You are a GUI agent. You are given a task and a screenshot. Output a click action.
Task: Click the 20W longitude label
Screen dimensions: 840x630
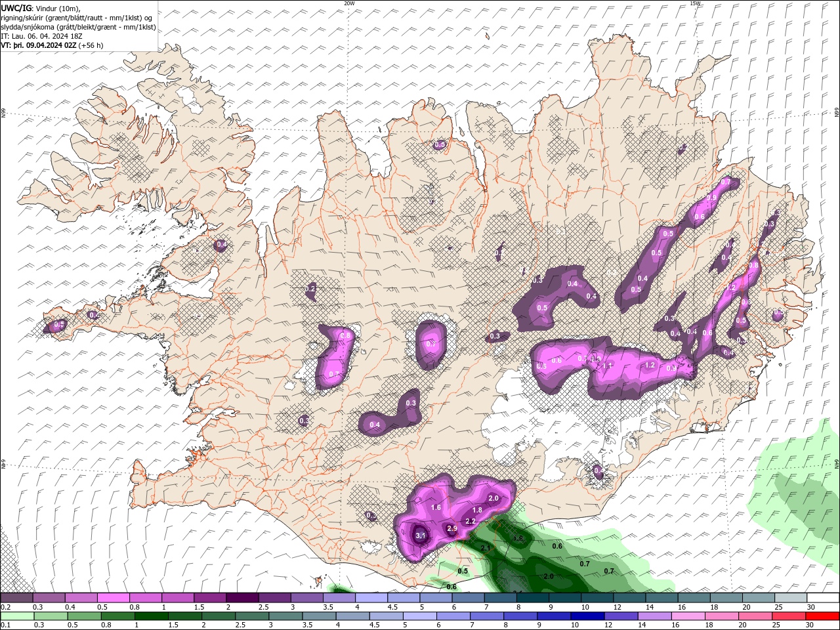(x=349, y=3)
